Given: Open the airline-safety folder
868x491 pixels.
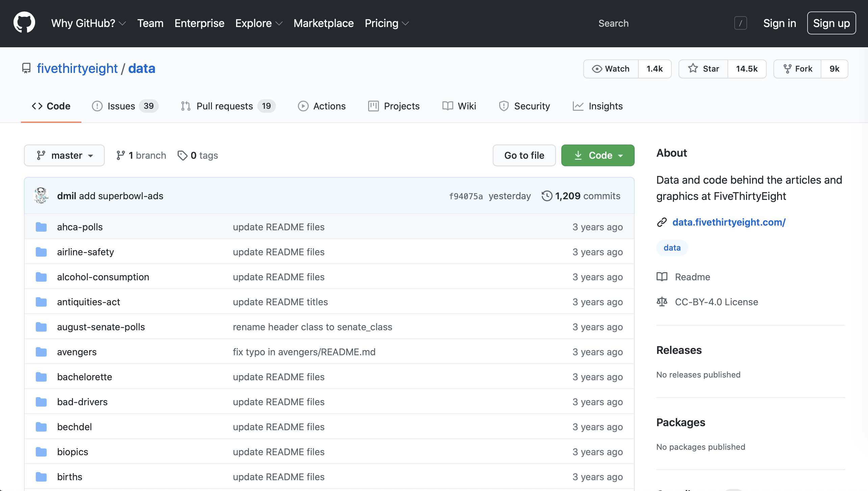Looking at the screenshot, I should pyautogui.click(x=85, y=252).
